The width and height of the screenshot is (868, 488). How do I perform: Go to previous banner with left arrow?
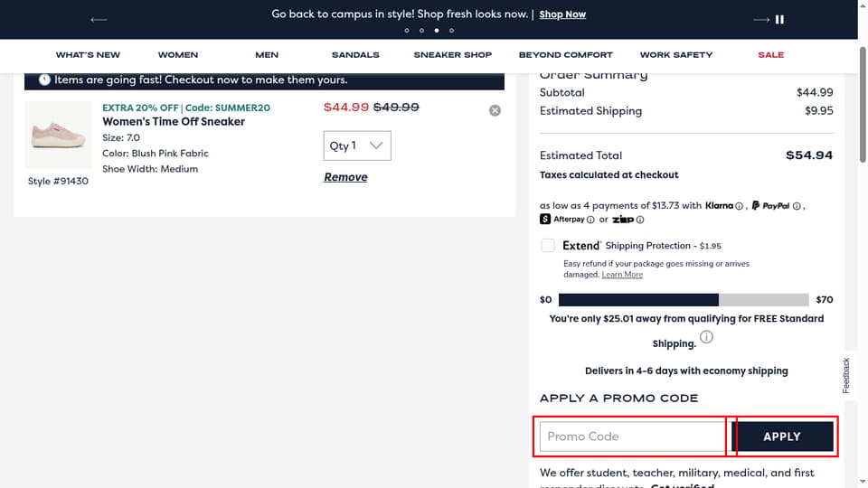[x=99, y=20]
